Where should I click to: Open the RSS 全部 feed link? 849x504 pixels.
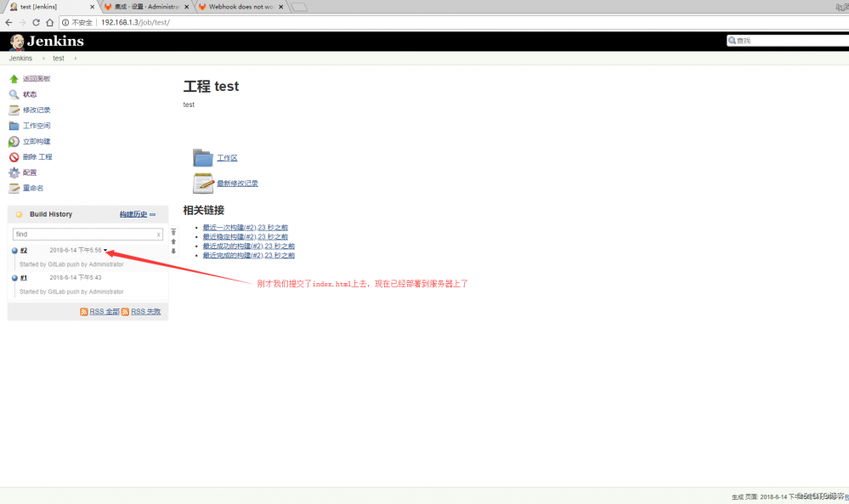105,312
